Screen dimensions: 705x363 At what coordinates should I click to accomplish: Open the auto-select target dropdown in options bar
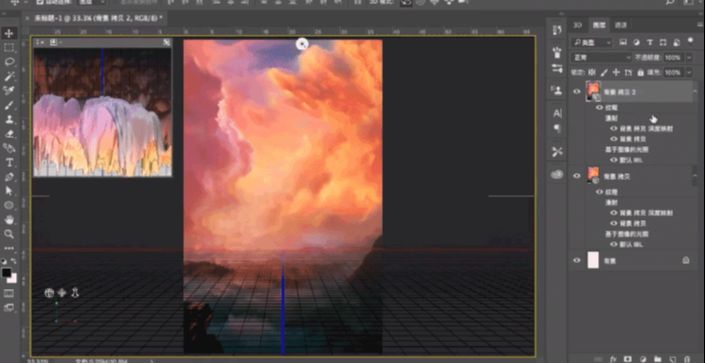[x=92, y=2]
